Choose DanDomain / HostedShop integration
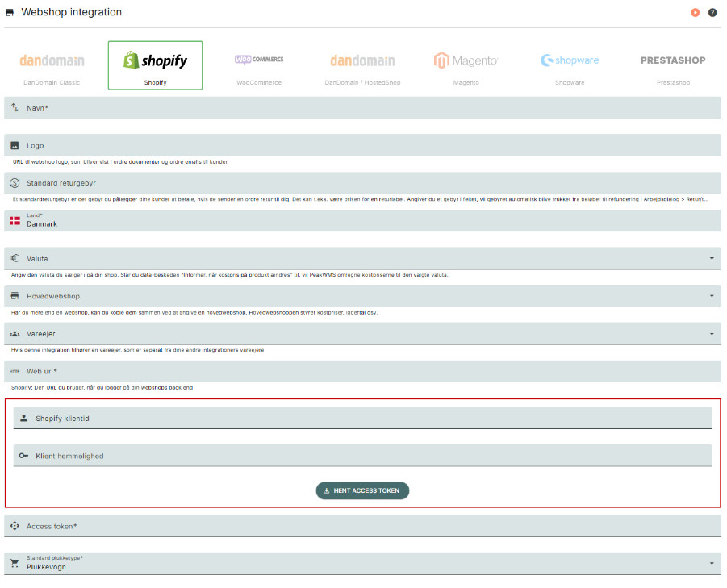Screen dimensions: 727x588 [x=362, y=65]
